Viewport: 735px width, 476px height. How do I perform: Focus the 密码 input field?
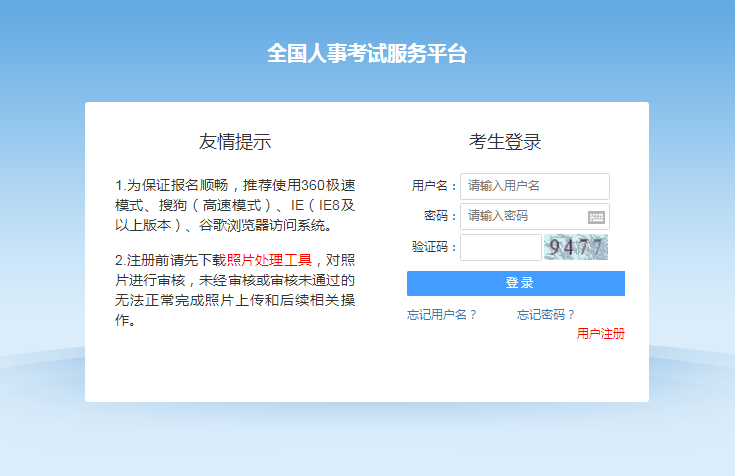(535, 217)
